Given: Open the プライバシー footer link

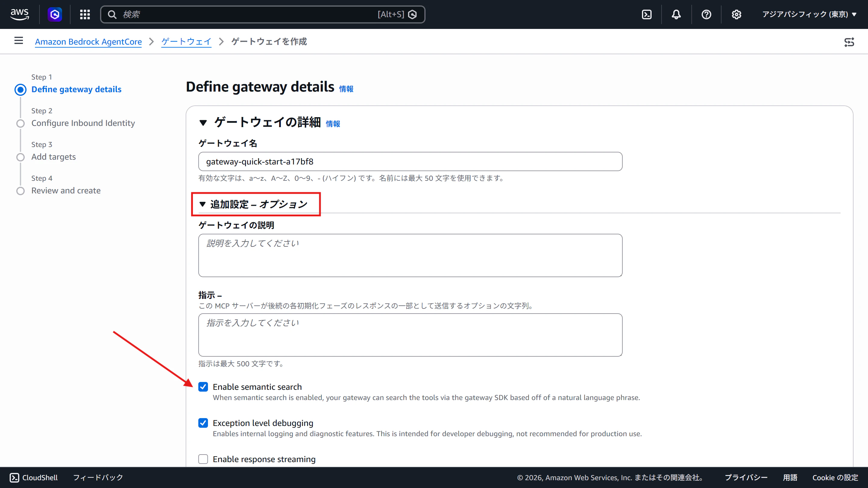Looking at the screenshot, I should pos(746,477).
